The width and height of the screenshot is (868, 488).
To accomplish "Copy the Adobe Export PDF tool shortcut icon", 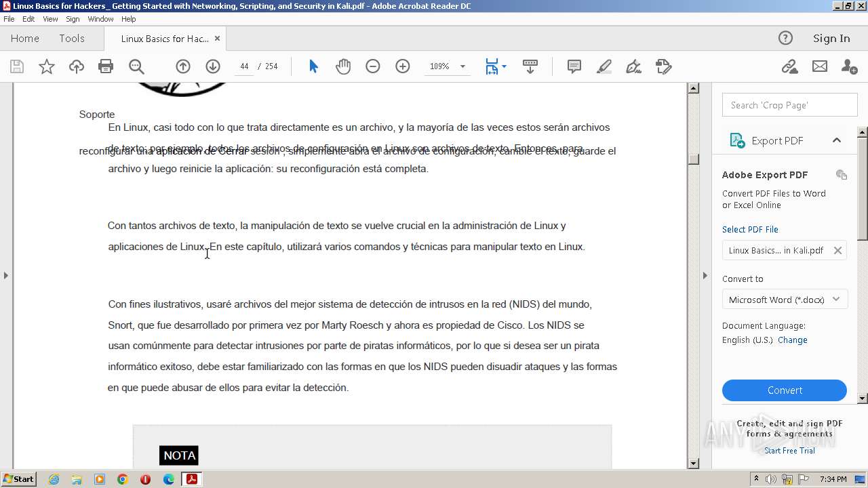I will pyautogui.click(x=842, y=175).
